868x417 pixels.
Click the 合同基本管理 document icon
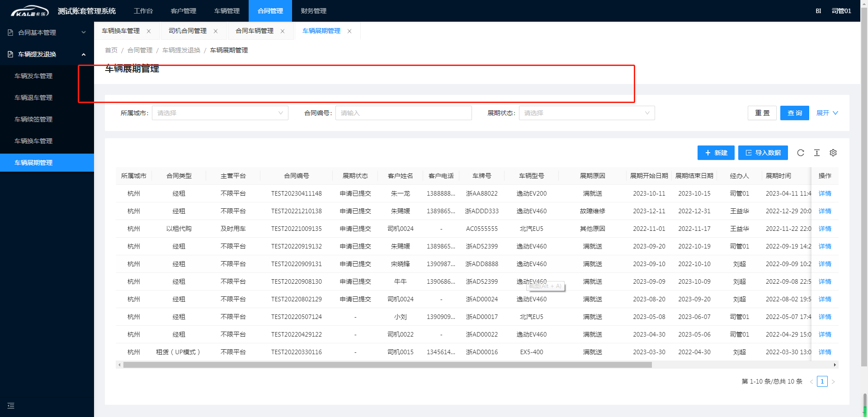[x=10, y=33]
